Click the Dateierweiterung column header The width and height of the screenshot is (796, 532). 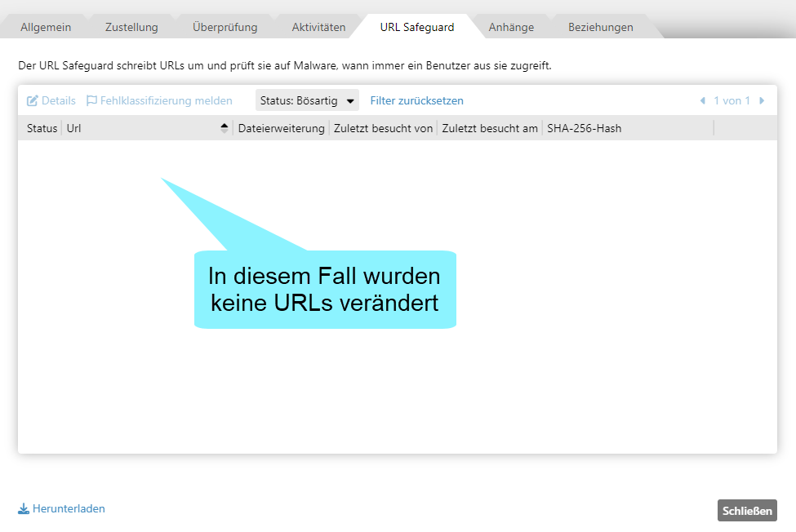click(281, 128)
